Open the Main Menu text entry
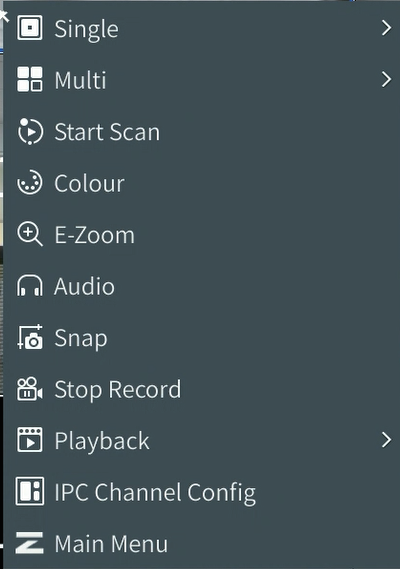400x569 pixels. point(111,544)
